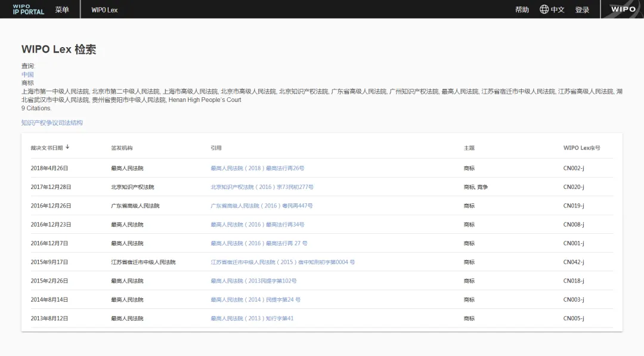Image resolution: width=644 pixels, height=356 pixels.
Task: Click serial number CN019-j
Action: [574, 206]
